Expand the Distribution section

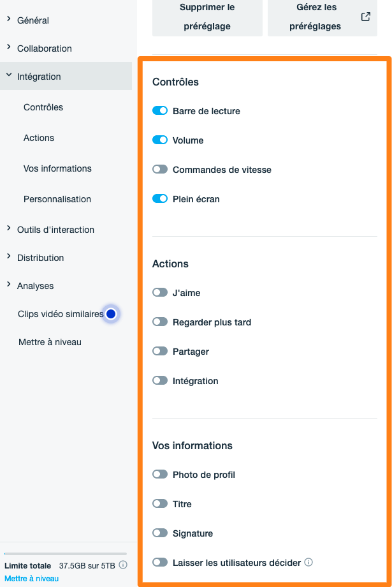[8, 256]
